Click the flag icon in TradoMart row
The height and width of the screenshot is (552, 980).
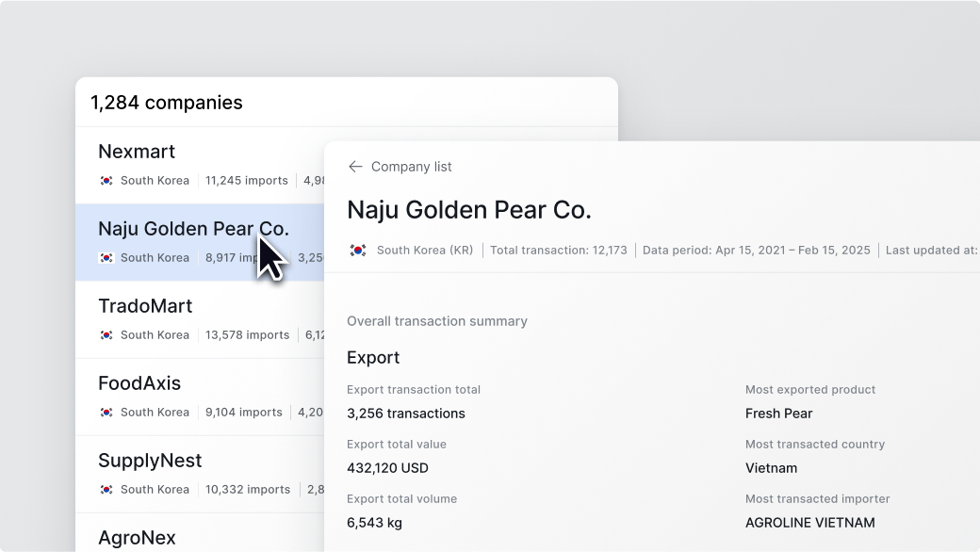click(x=106, y=335)
